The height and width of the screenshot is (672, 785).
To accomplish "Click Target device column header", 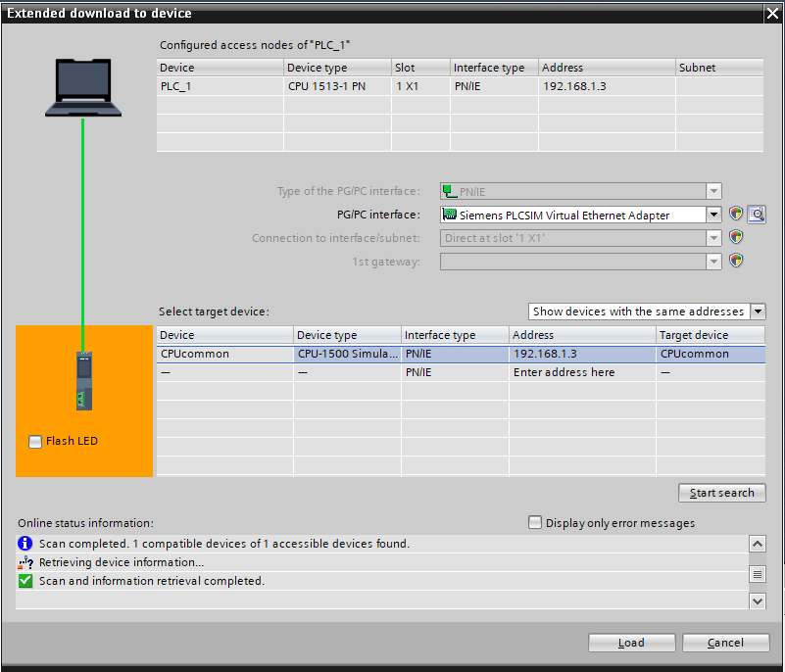I will click(711, 335).
